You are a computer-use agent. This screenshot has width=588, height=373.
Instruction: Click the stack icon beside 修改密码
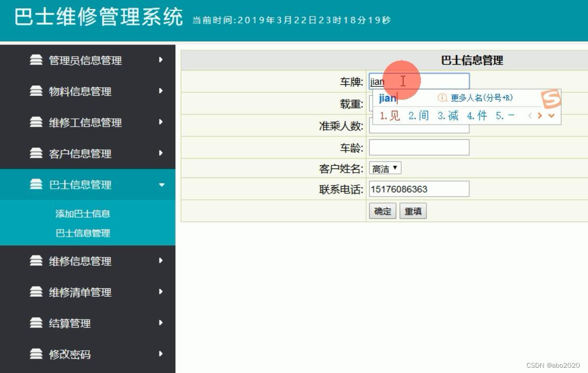coord(36,354)
